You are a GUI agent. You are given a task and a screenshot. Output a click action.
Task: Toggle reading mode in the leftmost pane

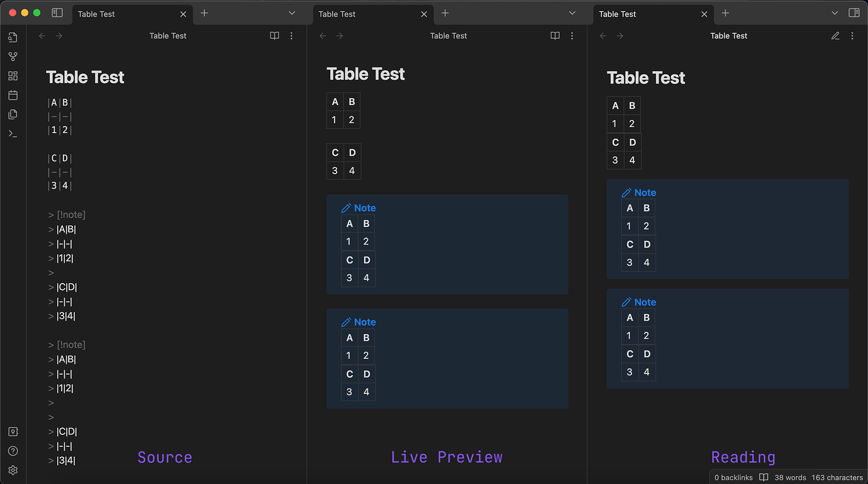click(274, 36)
